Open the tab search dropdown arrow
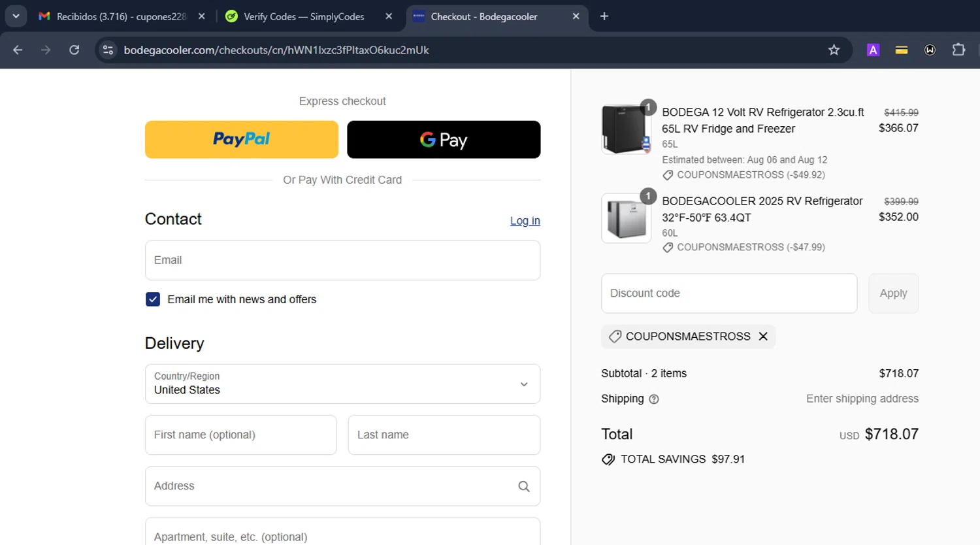Image resolution: width=980 pixels, height=545 pixels. pyautogui.click(x=16, y=16)
